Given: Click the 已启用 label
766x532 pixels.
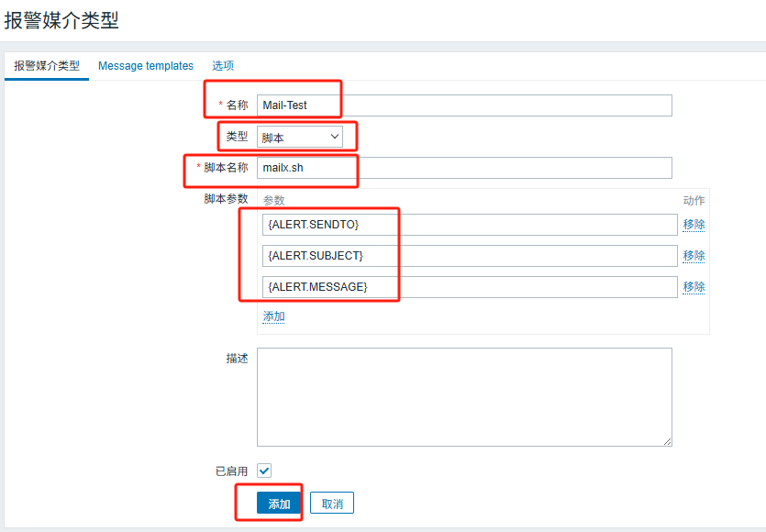Looking at the screenshot, I should coord(231,471).
